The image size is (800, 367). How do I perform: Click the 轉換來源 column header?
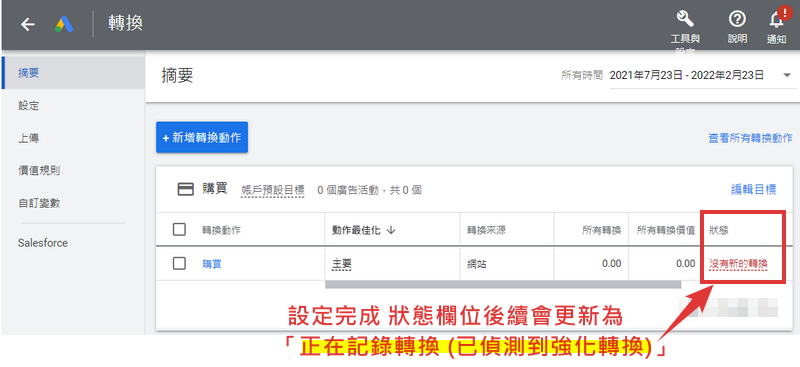pyautogui.click(x=486, y=230)
